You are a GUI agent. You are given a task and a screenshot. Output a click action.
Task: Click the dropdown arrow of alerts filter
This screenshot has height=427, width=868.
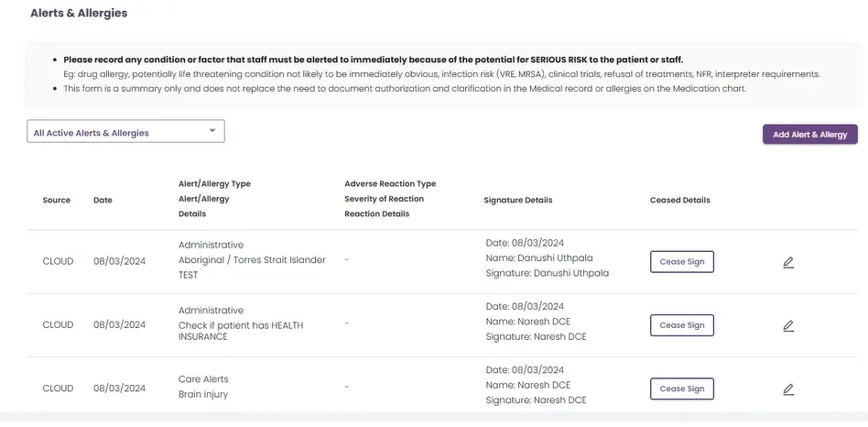pyautogui.click(x=212, y=131)
